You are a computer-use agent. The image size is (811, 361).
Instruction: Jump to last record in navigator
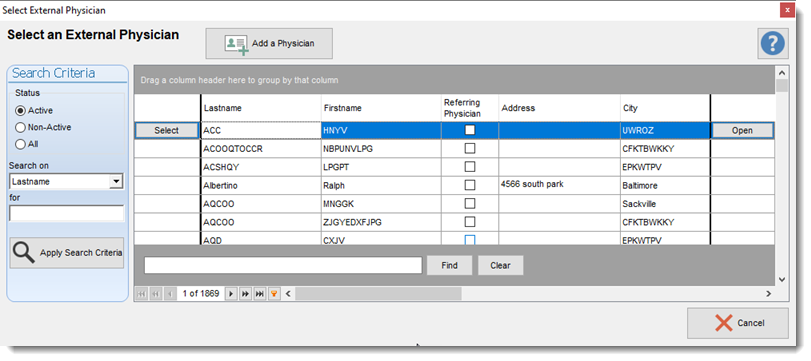(260, 294)
